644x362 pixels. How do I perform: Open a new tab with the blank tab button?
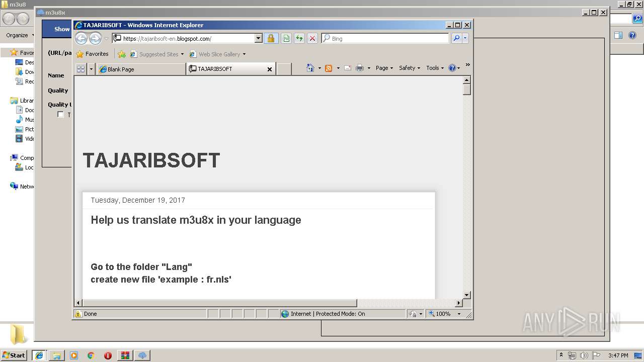tap(284, 69)
